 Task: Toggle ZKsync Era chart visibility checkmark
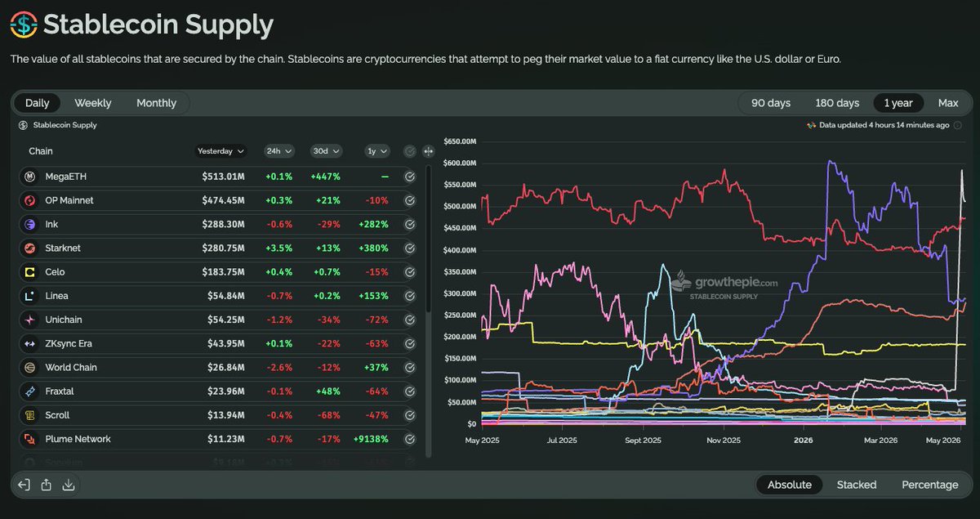(x=410, y=343)
